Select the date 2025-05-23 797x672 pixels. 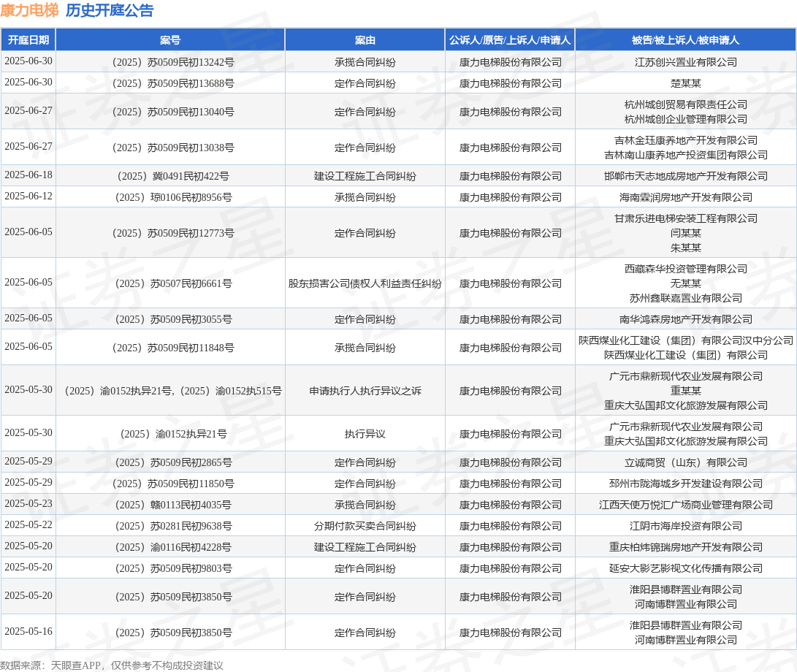(28, 504)
